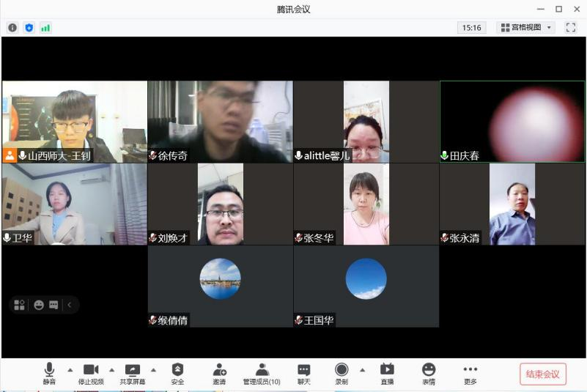
Task: Open the meeting info icon
Action: click(12, 28)
